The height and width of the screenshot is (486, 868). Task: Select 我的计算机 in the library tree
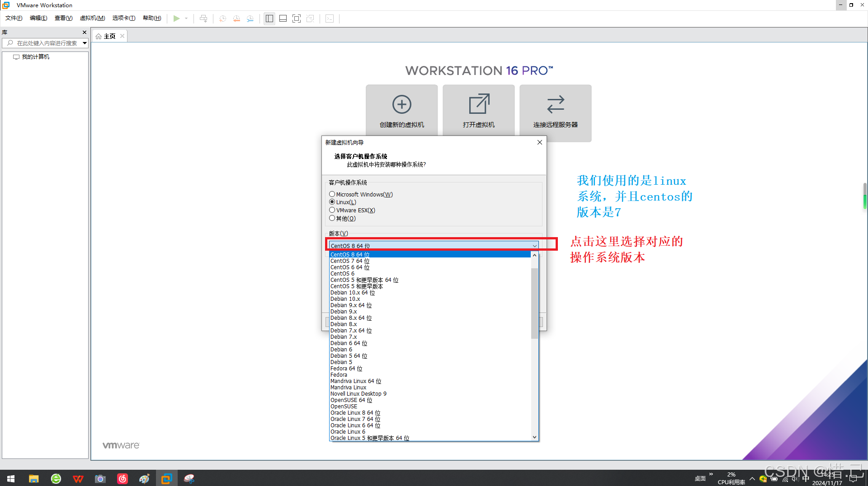(x=35, y=57)
